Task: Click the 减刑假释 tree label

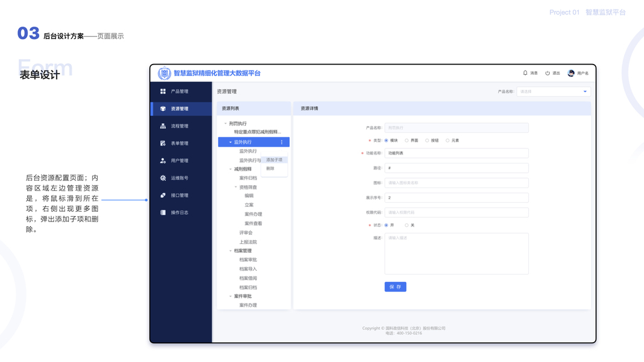Action: (x=243, y=169)
